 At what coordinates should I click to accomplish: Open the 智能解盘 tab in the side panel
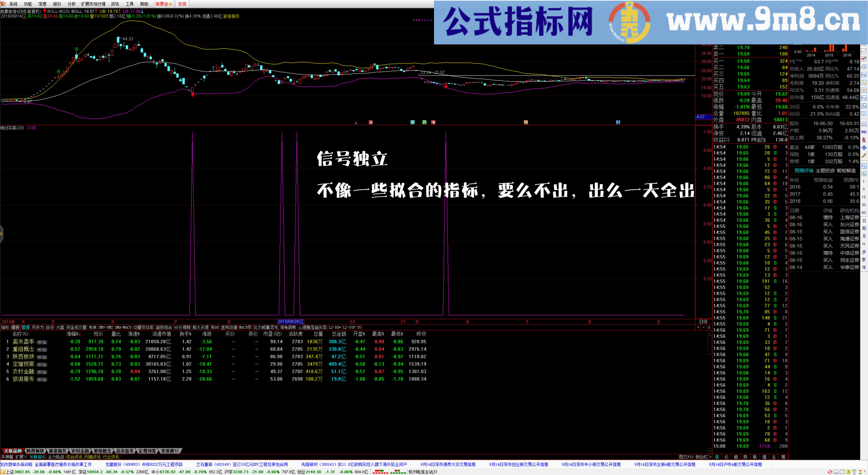coord(846,171)
